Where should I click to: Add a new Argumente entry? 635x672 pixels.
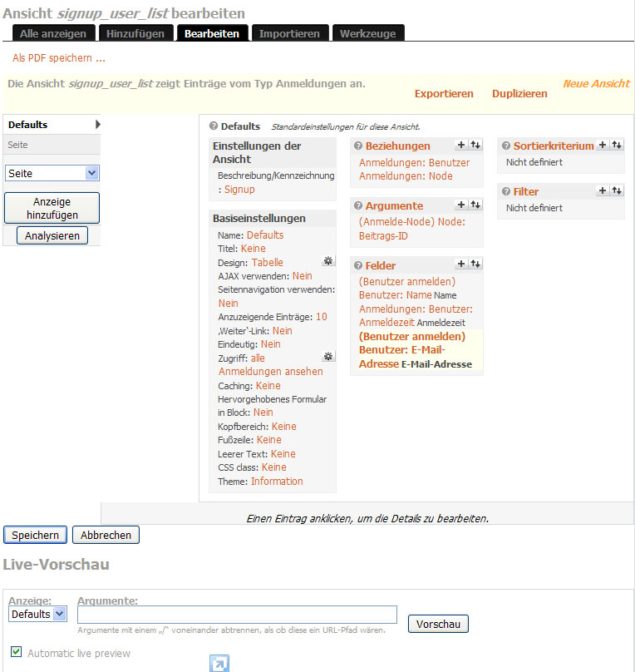(461, 205)
